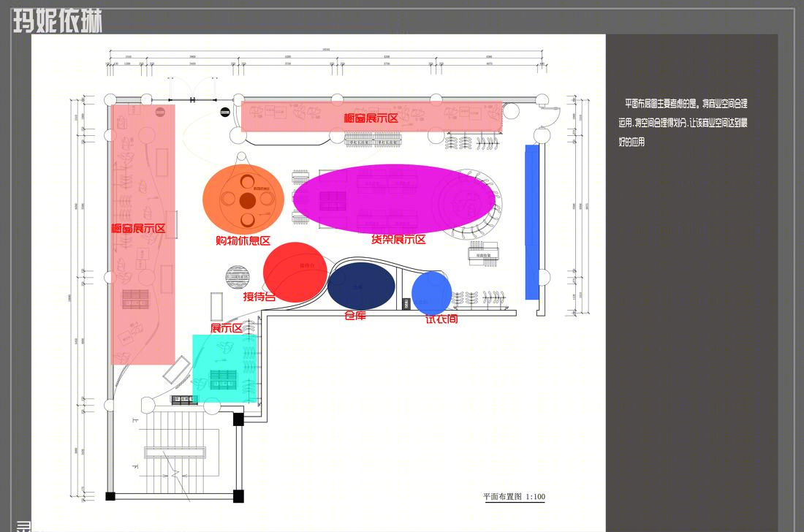Click the small black circle marker near the entrance

225,112
